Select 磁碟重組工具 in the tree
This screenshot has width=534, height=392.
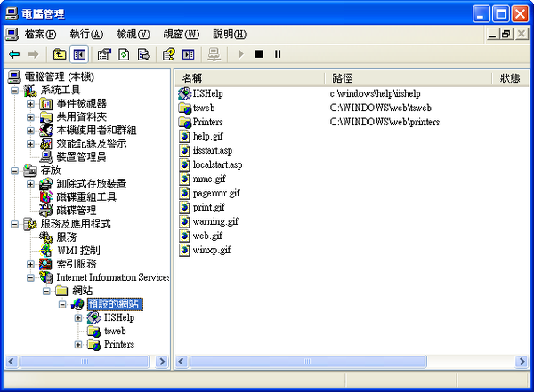(x=86, y=197)
